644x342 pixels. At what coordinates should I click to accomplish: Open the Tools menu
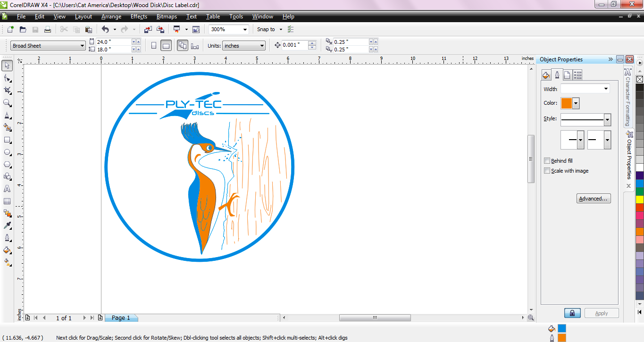point(236,17)
